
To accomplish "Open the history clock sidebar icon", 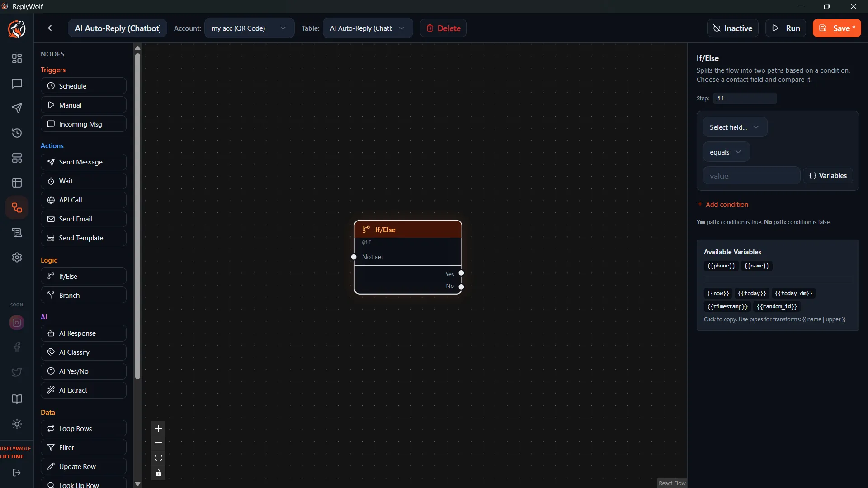I will [x=17, y=133].
